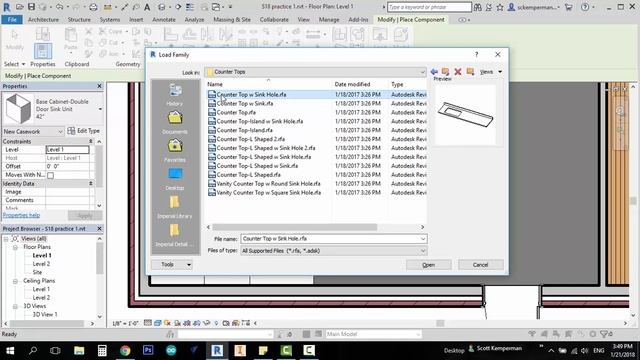Open the Calculator from the taskbar
This screenshot has height=360, width=640.
tap(102, 350)
